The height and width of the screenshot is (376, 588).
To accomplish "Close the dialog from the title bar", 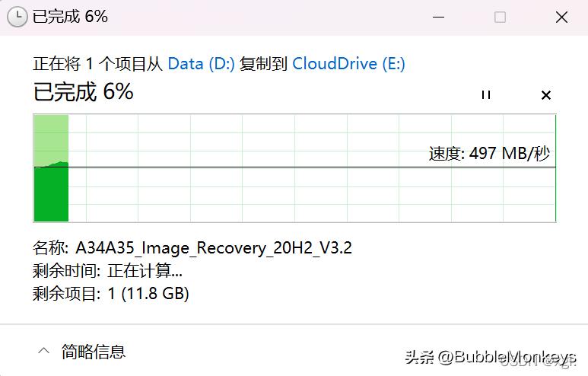I will pyautogui.click(x=561, y=17).
